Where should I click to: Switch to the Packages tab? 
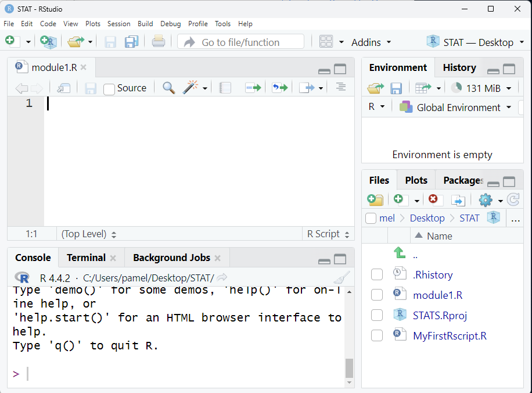pyautogui.click(x=463, y=180)
